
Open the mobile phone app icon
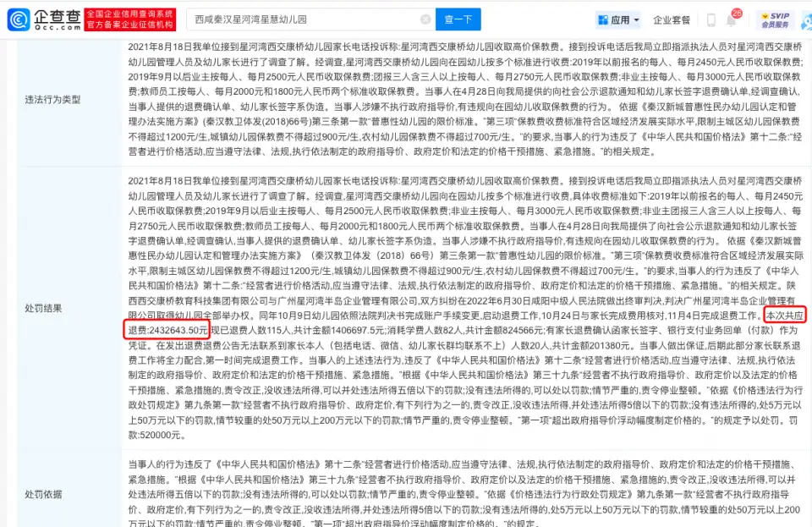(710, 19)
